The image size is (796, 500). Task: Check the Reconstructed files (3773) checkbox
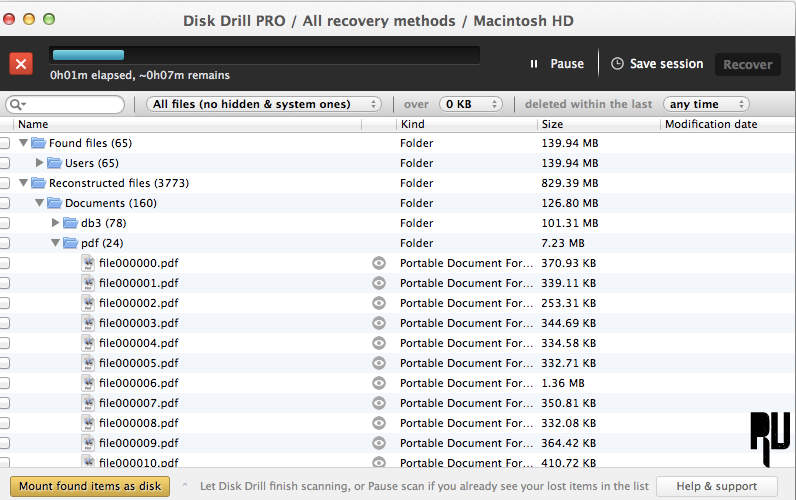click(4, 183)
